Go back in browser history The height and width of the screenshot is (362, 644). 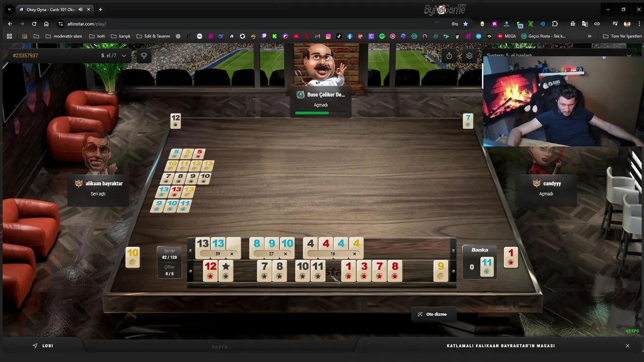click(x=10, y=24)
